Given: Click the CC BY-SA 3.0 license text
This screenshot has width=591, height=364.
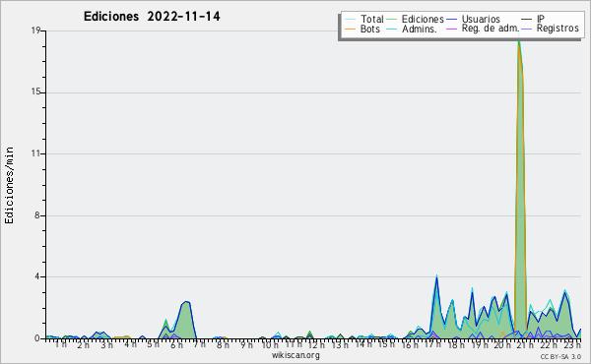Looking at the screenshot, I should tap(560, 356).
